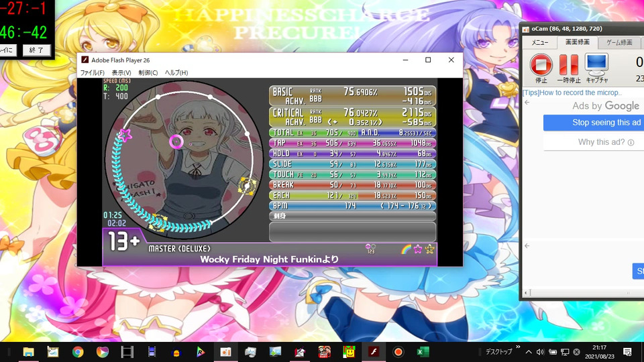Click the pink star slide note

pyautogui.click(x=125, y=135)
